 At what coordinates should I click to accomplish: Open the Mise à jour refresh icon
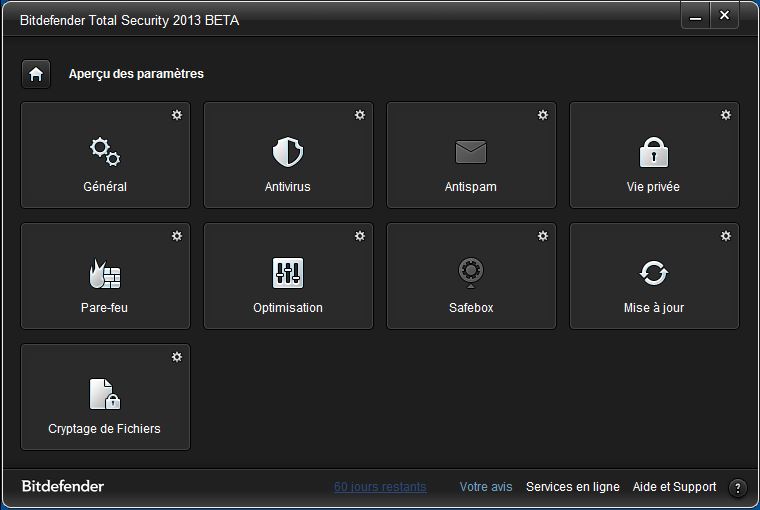click(654, 273)
